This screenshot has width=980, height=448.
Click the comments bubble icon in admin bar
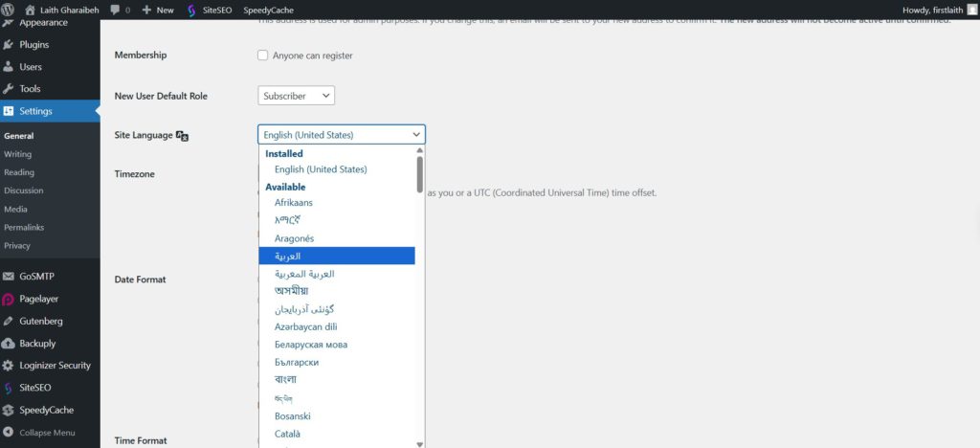coord(115,10)
